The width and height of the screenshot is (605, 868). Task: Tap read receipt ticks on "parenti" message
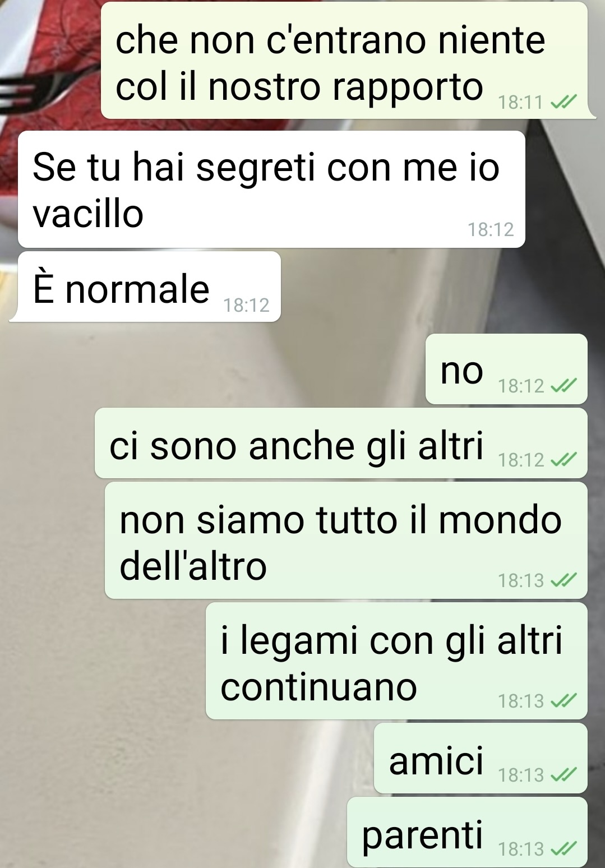pos(563,849)
